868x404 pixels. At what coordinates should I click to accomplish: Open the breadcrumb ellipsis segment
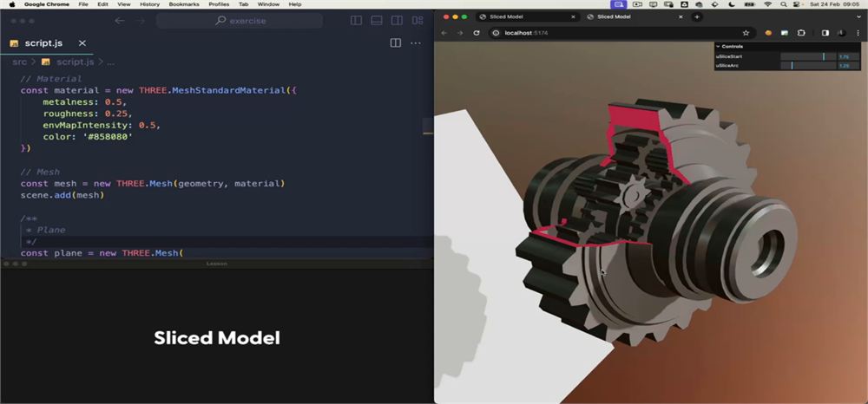click(111, 62)
